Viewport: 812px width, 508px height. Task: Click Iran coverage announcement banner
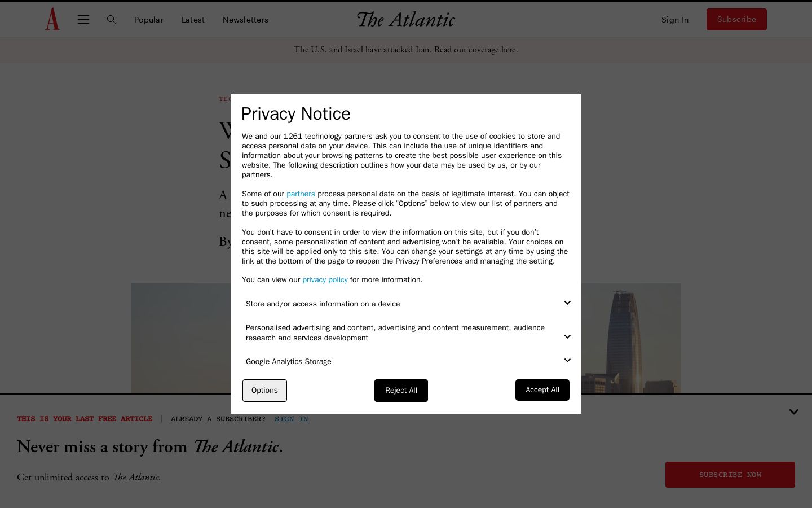click(406, 50)
